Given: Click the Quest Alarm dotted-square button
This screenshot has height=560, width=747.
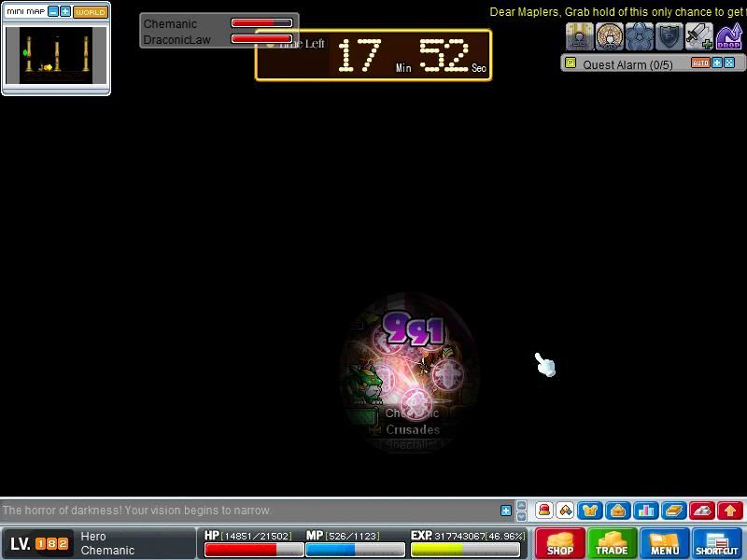Looking at the screenshot, I should tap(729, 63).
